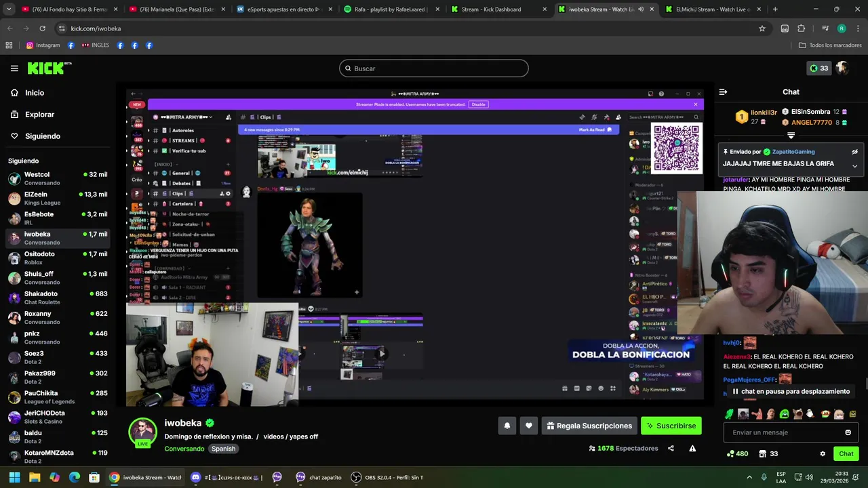Viewport: 868px width, 488px height.
Task: Share the stream icon
Action: click(671, 449)
